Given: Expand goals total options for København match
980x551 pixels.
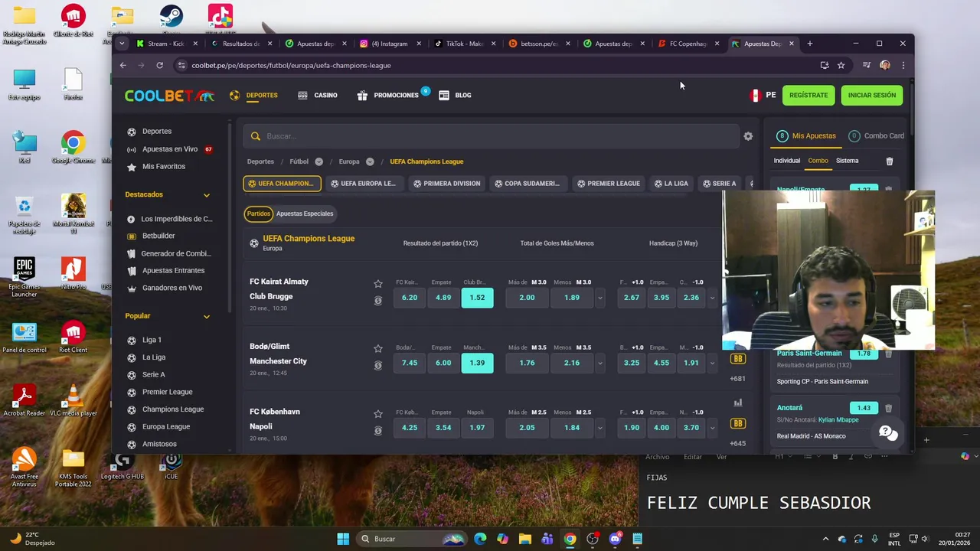Looking at the screenshot, I should [599, 428].
